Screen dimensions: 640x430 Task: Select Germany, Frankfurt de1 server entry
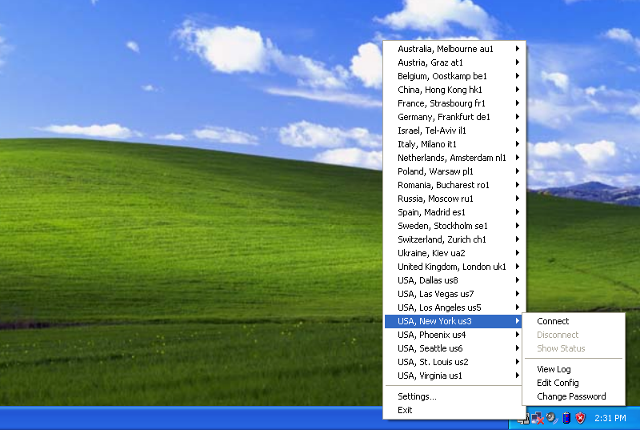tap(454, 117)
